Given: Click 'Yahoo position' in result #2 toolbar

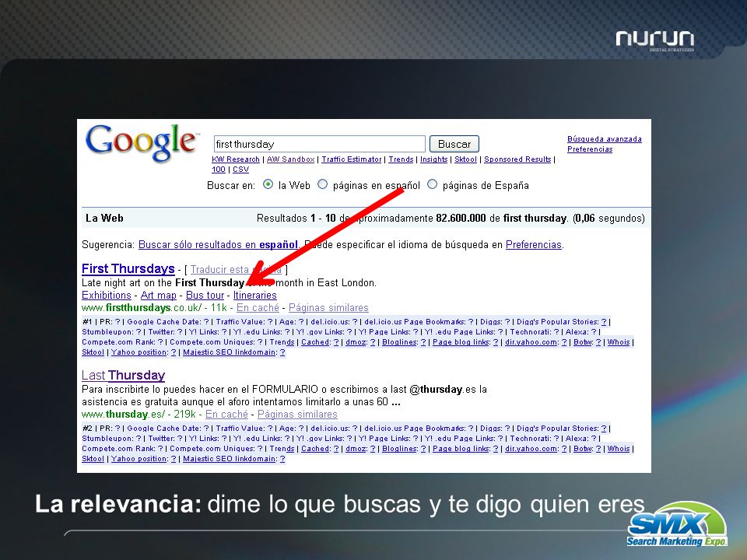Looking at the screenshot, I should (x=139, y=459).
